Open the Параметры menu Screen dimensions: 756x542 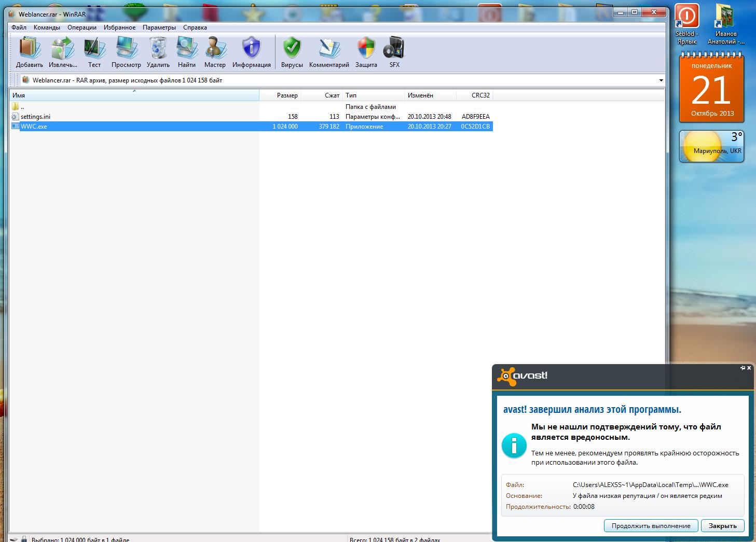pos(159,27)
